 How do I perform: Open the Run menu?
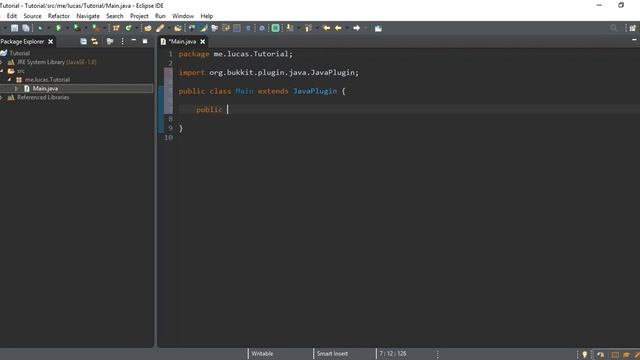(x=160, y=16)
